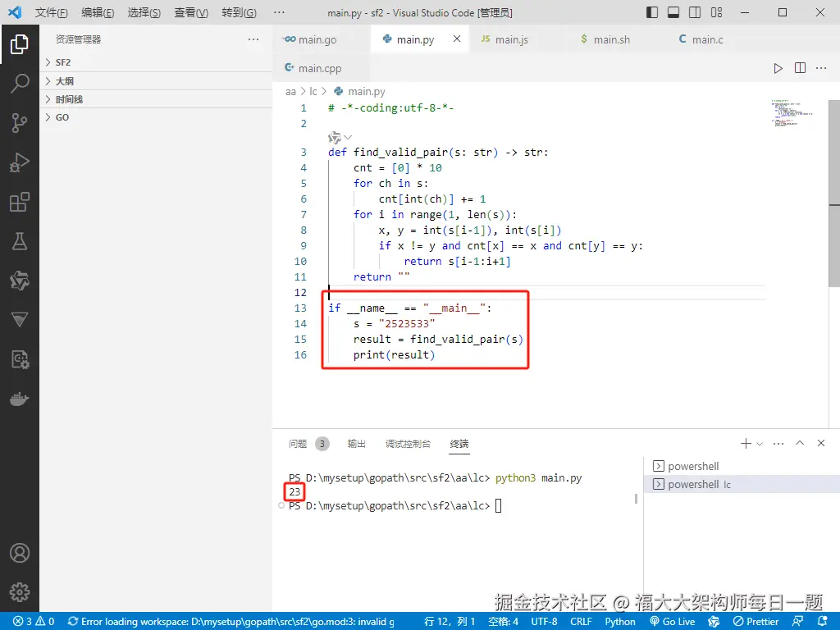Open the Run and Debug view
Viewport: 840px width, 630px height.
[20, 162]
